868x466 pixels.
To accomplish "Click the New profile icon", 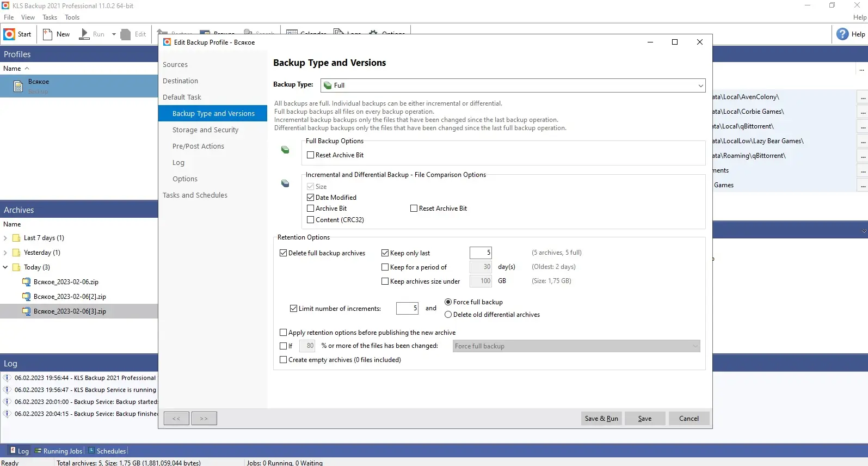I will point(48,34).
